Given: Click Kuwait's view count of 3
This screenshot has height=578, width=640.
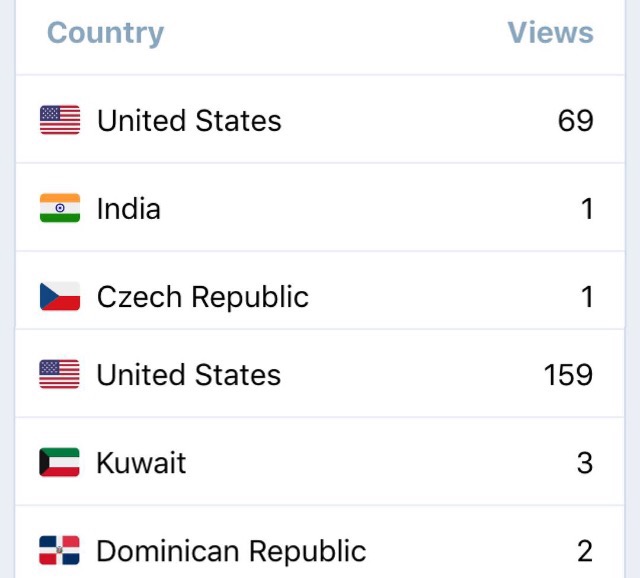Looking at the screenshot, I should (585, 463).
